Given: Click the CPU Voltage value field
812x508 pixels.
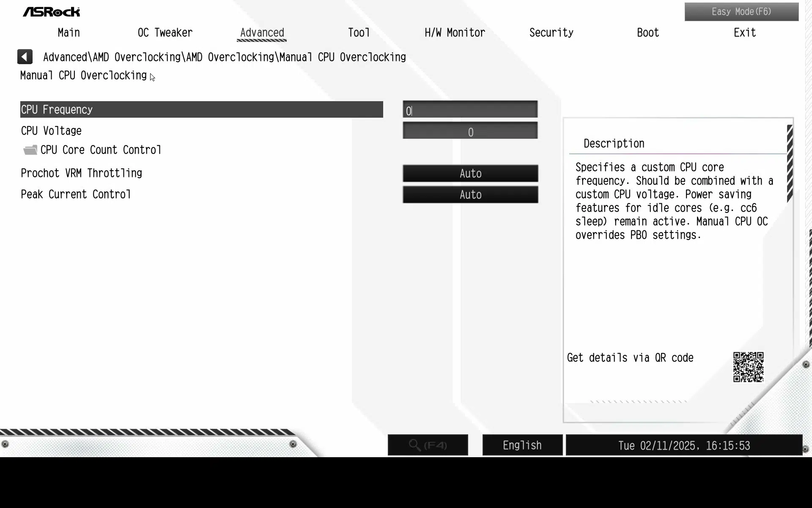Looking at the screenshot, I should pos(470,131).
